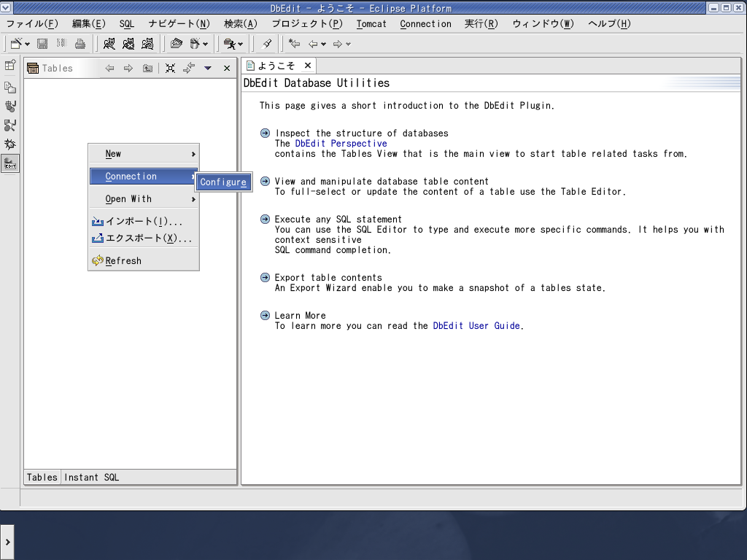
Task: Expand the New submenu in context menu
Action: pos(144,154)
